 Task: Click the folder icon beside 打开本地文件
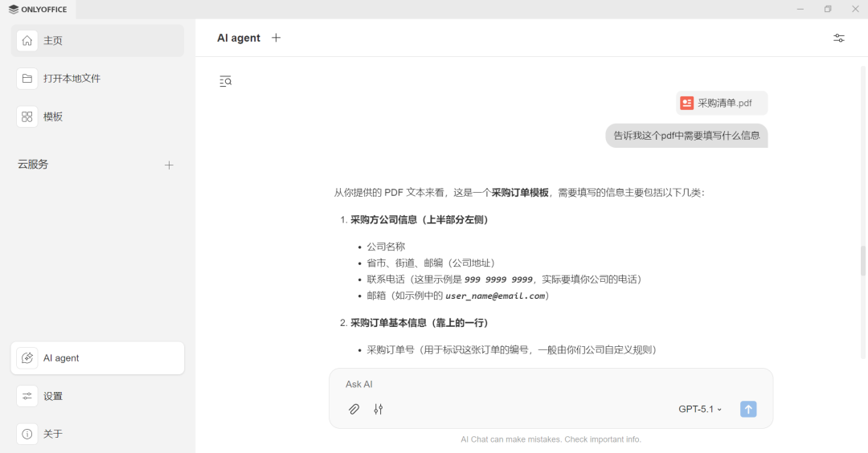tap(27, 79)
